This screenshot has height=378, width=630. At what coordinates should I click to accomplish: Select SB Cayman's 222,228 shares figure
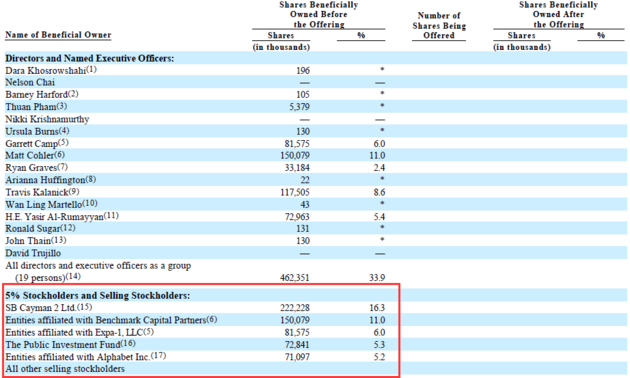pos(295,308)
